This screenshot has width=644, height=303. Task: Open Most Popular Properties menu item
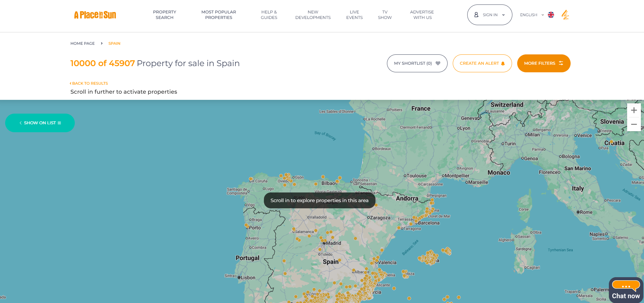218,15
